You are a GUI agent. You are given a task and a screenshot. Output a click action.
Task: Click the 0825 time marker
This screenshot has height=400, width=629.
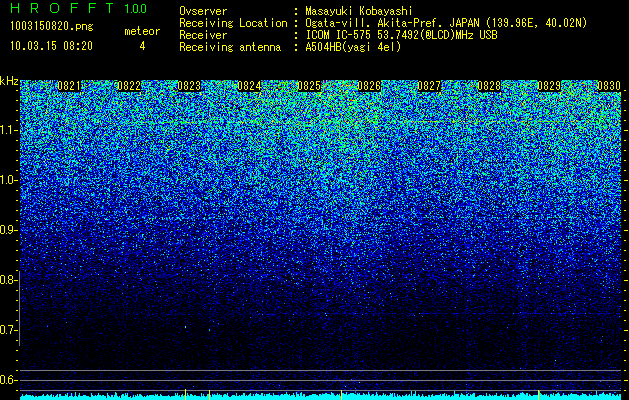tap(309, 86)
